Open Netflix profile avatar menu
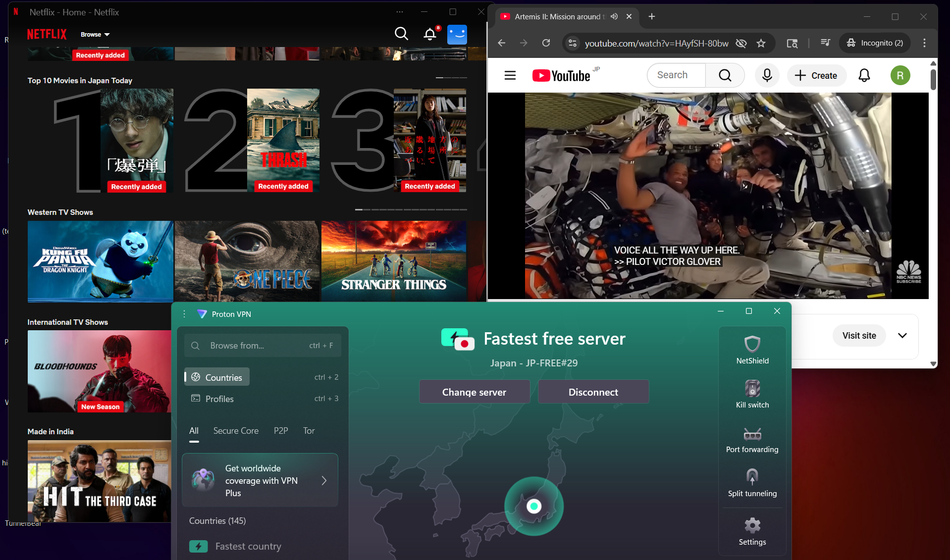 [457, 34]
